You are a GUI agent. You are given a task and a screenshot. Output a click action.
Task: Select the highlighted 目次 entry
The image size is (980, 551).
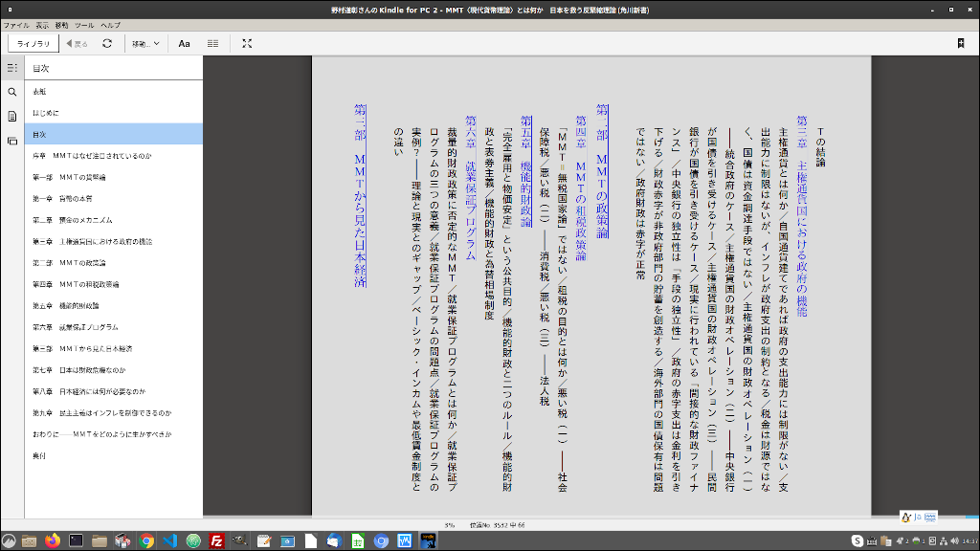(x=114, y=134)
